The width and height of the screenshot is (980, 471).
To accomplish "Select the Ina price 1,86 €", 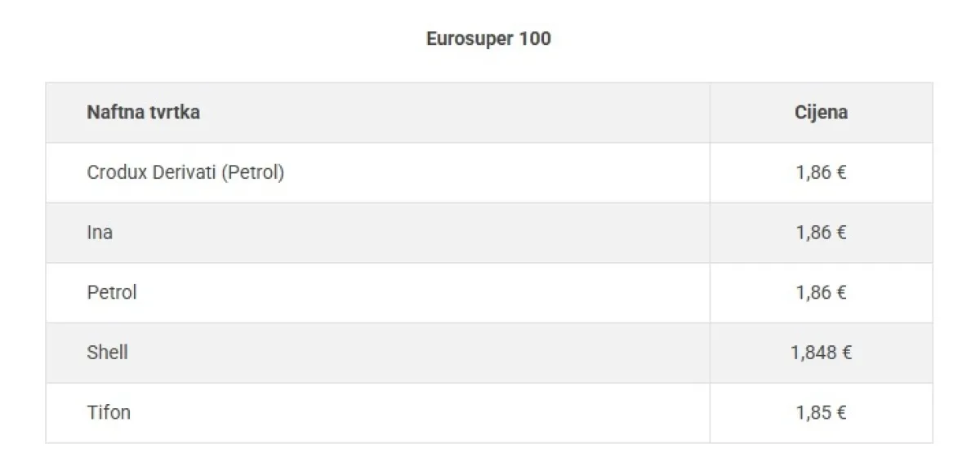I will (x=821, y=233).
